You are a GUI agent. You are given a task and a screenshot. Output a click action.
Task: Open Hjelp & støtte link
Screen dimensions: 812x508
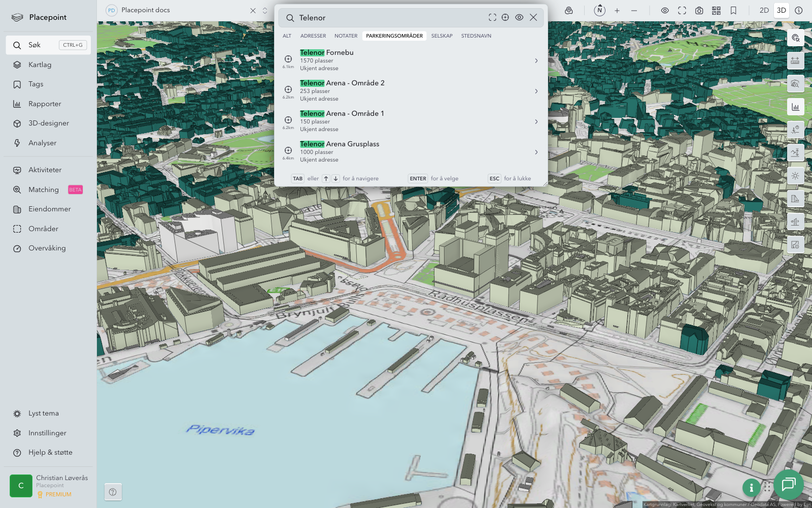[x=50, y=453]
